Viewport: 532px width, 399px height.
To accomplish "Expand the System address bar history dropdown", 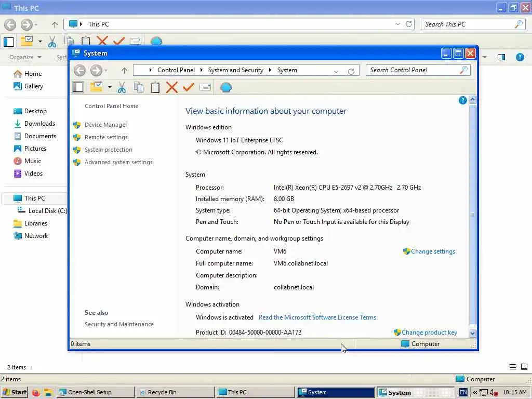I will point(336,71).
